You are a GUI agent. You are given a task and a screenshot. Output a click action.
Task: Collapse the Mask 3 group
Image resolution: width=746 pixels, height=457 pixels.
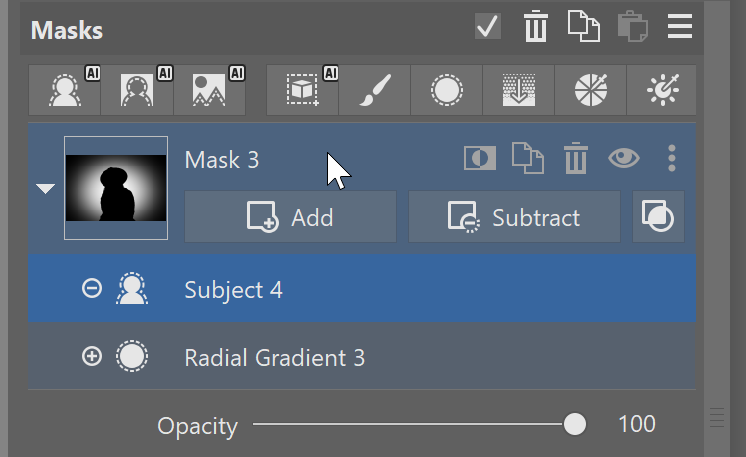click(x=46, y=189)
